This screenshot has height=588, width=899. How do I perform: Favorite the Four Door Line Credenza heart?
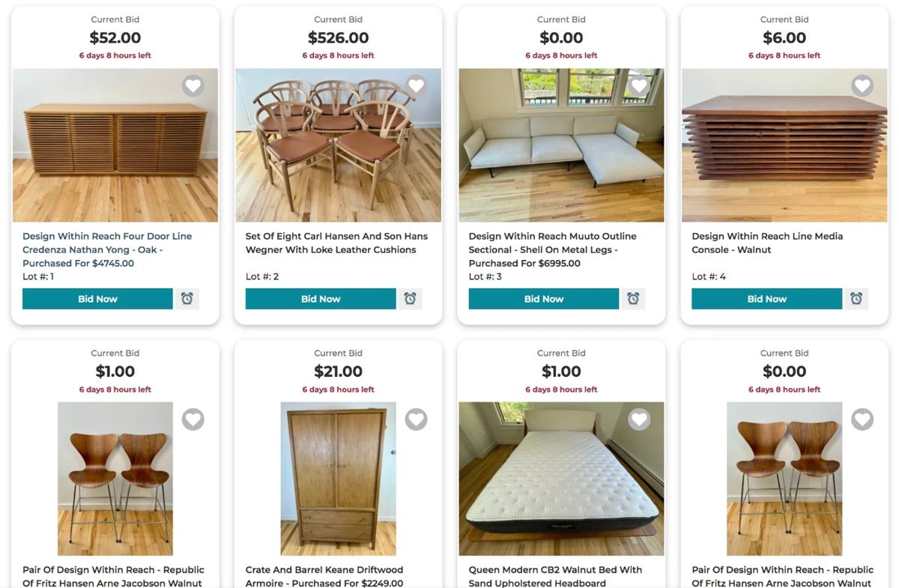pos(193,85)
